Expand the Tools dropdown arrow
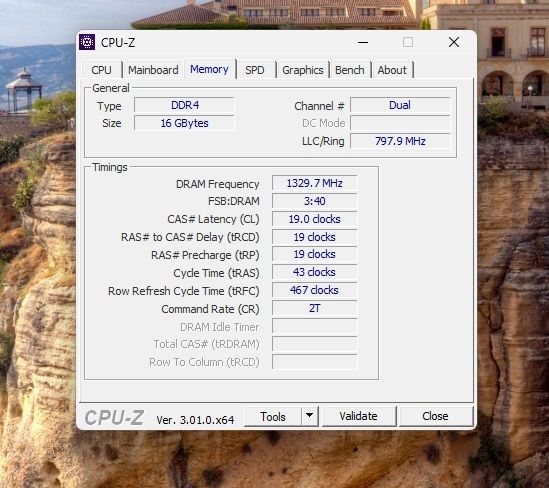549x488 pixels. 309,416
